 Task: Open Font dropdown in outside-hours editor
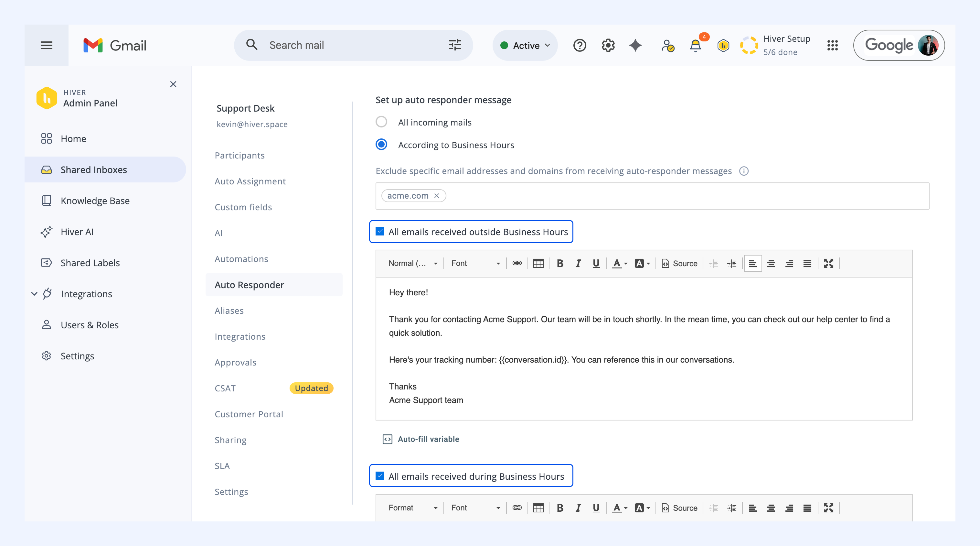(x=475, y=263)
